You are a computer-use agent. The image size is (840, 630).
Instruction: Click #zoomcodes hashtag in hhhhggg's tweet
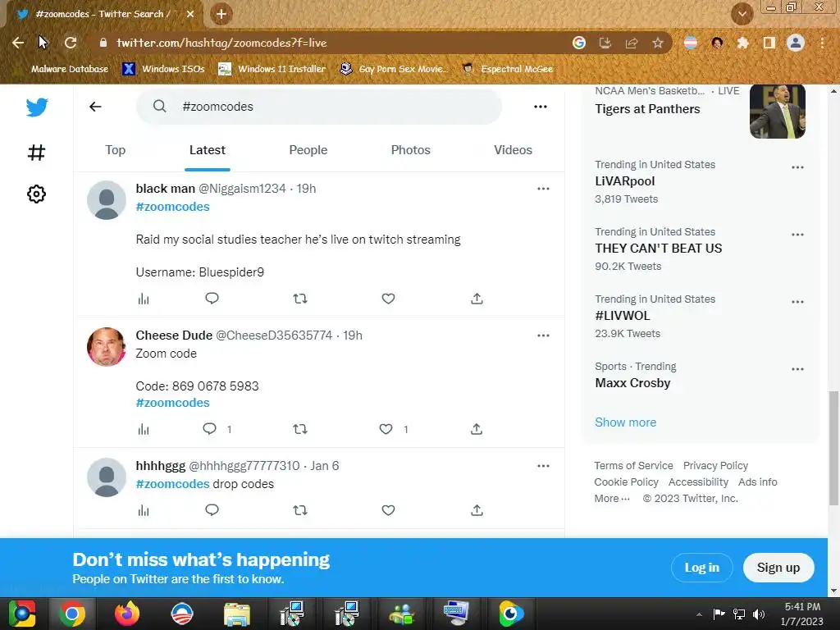tap(172, 484)
